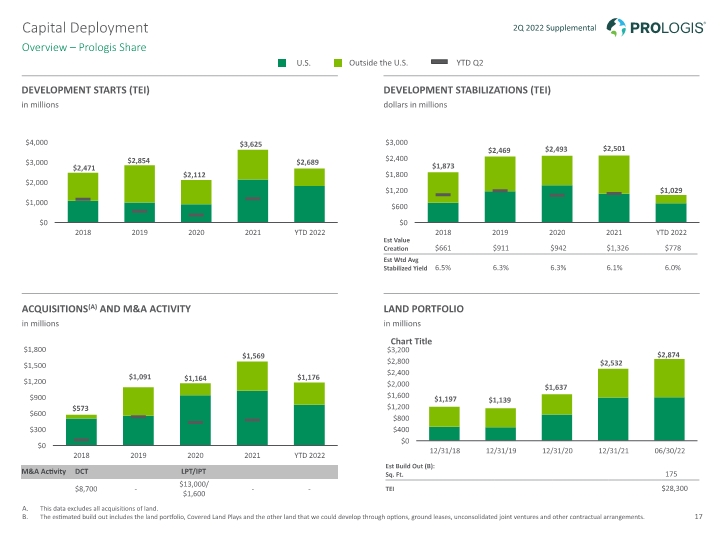720x540 pixels.
Task: Click the $1,197 land portfolio label
Action: 445,399
